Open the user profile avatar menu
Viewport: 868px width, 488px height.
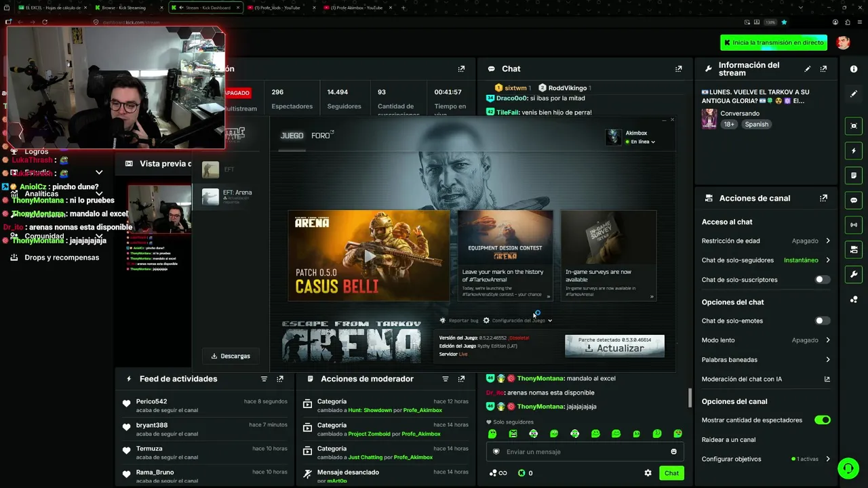[x=843, y=43]
